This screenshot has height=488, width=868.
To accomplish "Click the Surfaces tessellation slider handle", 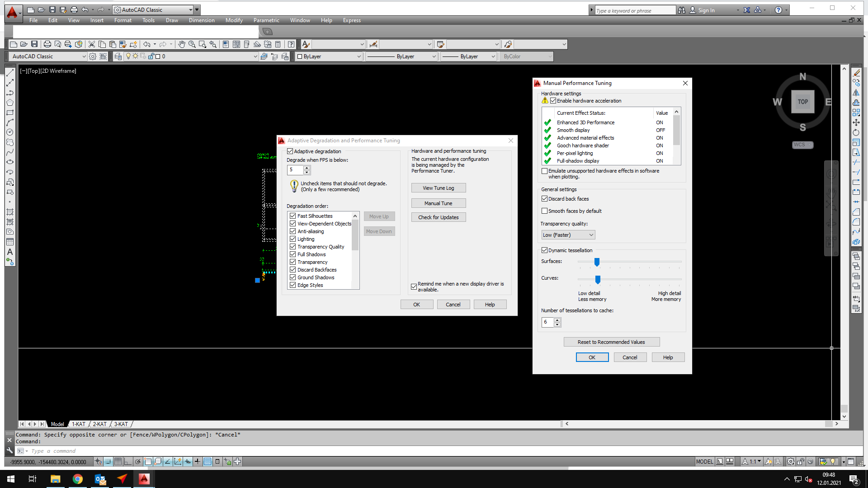I will [597, 262].
